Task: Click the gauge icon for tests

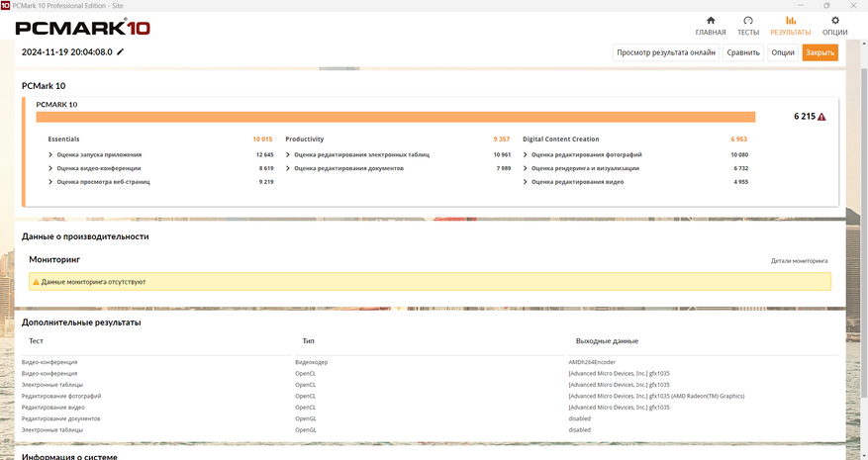Action: [748, 21]
